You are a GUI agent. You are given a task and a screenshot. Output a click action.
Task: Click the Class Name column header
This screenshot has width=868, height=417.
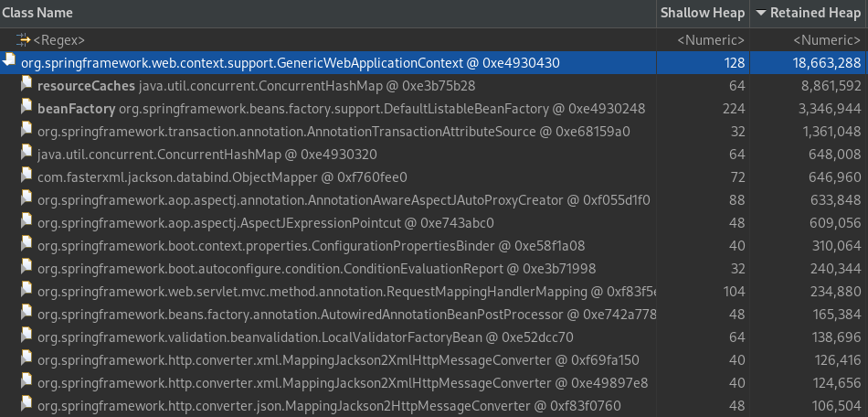pos(328,14)
